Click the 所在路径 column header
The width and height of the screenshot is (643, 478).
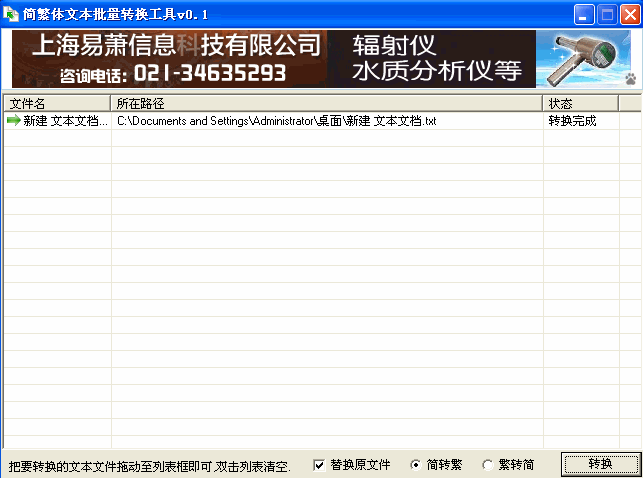point(327,103)
